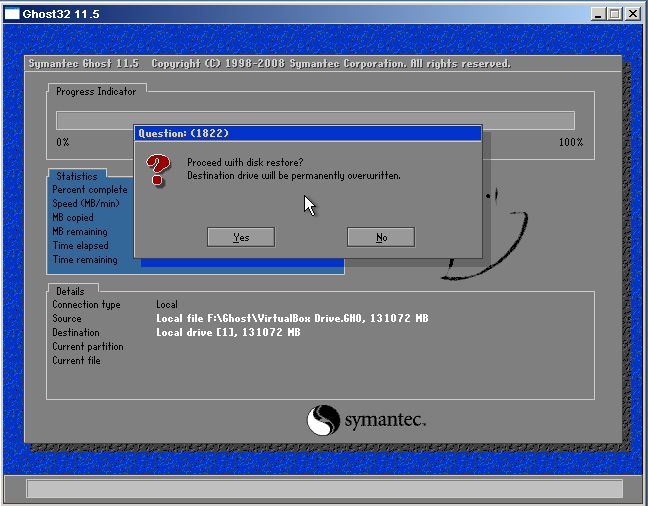Click the 'Percent complete' statistic row

pos(90,190)
